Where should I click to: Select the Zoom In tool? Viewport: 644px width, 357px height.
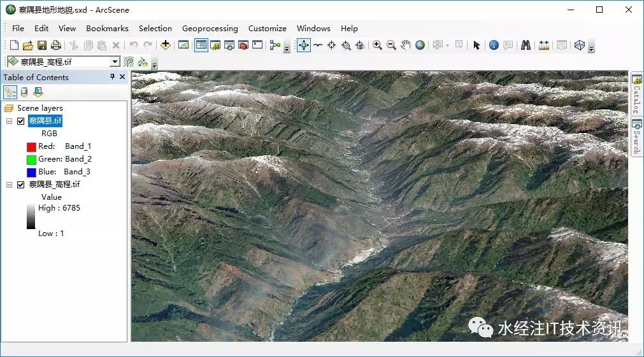pos(378,45)
